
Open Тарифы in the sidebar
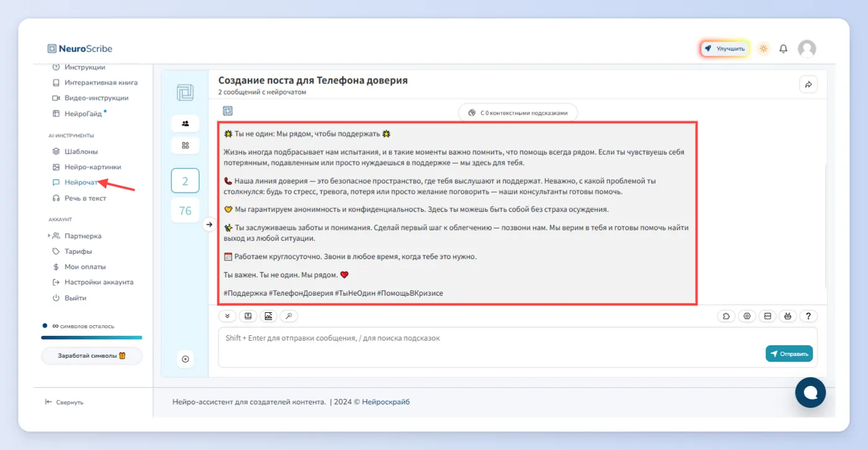(x=72, y=251)
